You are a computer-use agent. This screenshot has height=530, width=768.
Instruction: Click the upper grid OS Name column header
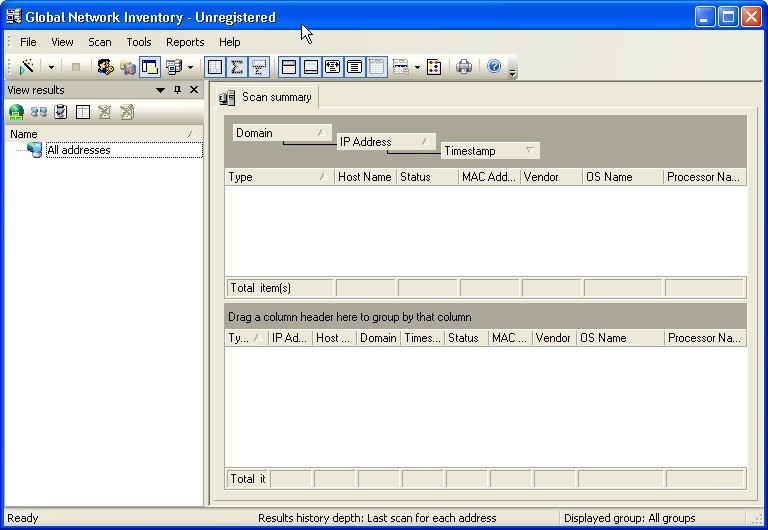point(623,177)
